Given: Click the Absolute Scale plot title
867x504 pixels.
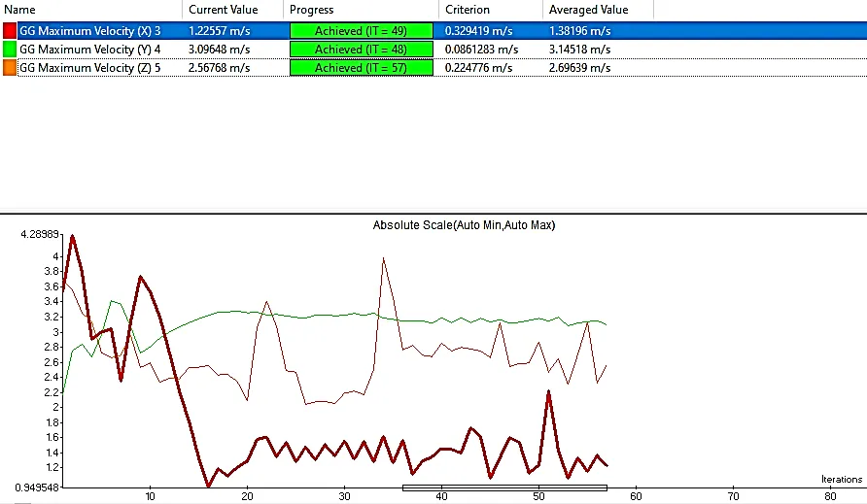Looking at the screenshot, I should [464, 225].
